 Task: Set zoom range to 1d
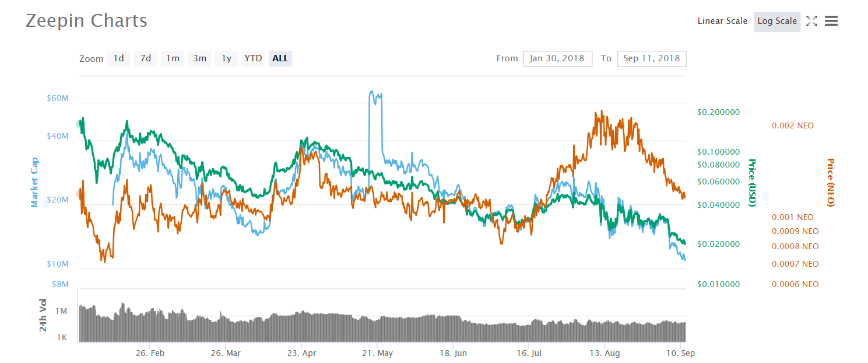tap(118, 58)
